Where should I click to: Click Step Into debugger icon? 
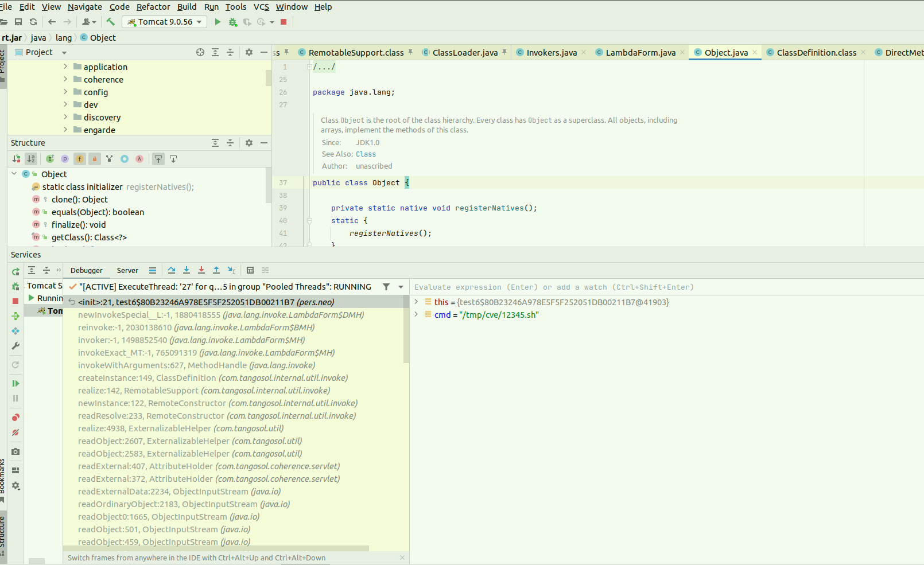(187, 270)
